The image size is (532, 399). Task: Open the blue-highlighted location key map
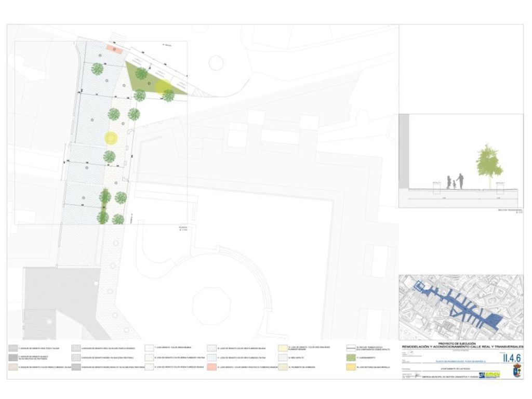[461, 308]
